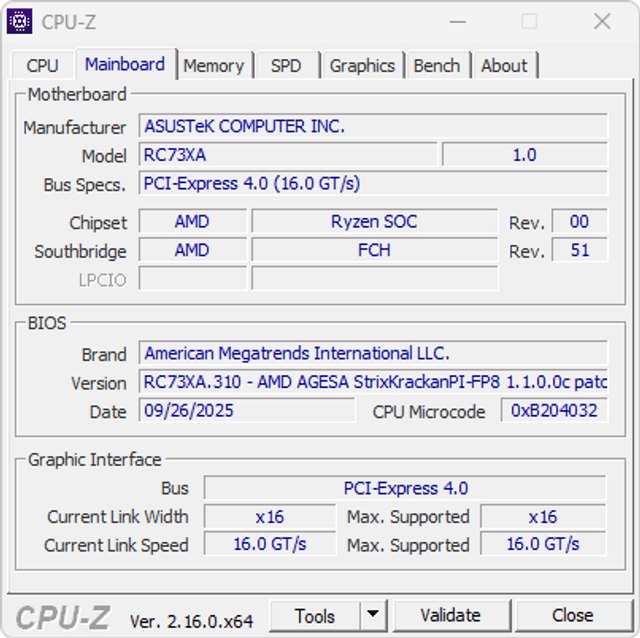
Task: Close the CPU-Z window with X
Action: coord(602,21)
